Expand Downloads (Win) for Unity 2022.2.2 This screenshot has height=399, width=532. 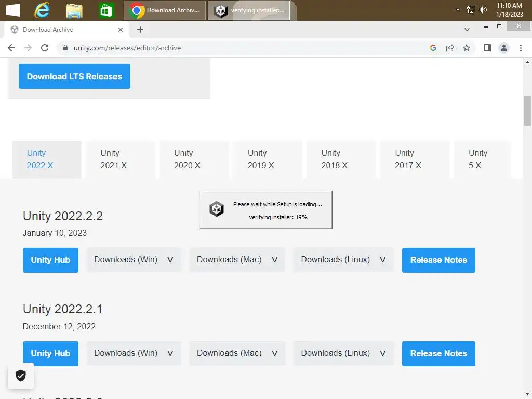tap(134, 260)
